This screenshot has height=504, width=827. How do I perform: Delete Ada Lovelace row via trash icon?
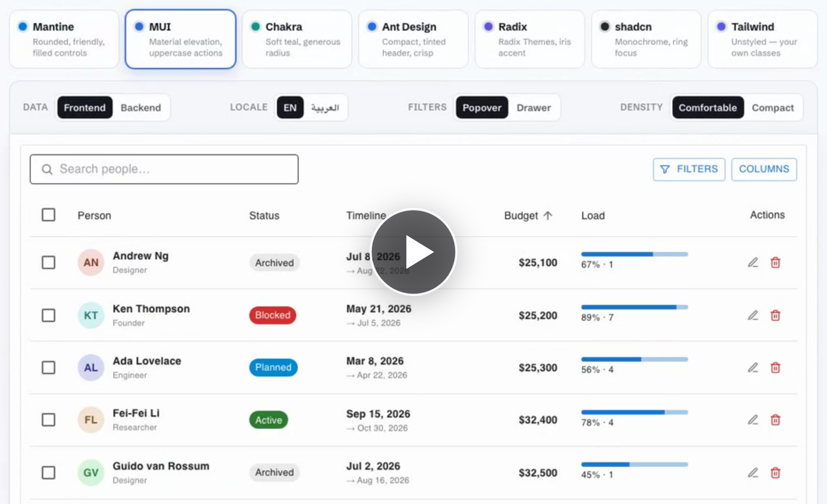[775, 367]
